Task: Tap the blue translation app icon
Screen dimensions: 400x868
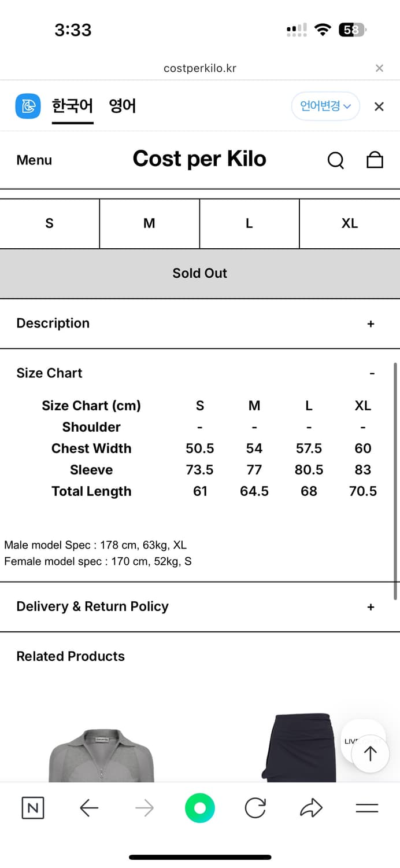Action: (28, 106)
